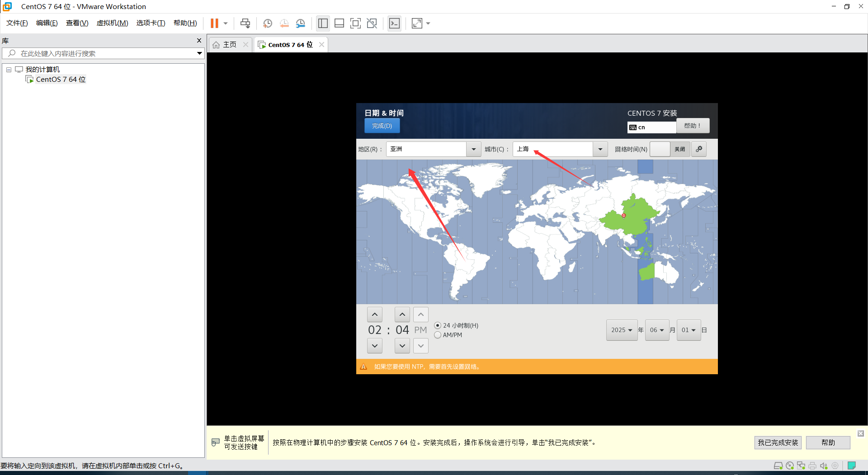Click the cn keyboard layout indicator

coord(651,127)
